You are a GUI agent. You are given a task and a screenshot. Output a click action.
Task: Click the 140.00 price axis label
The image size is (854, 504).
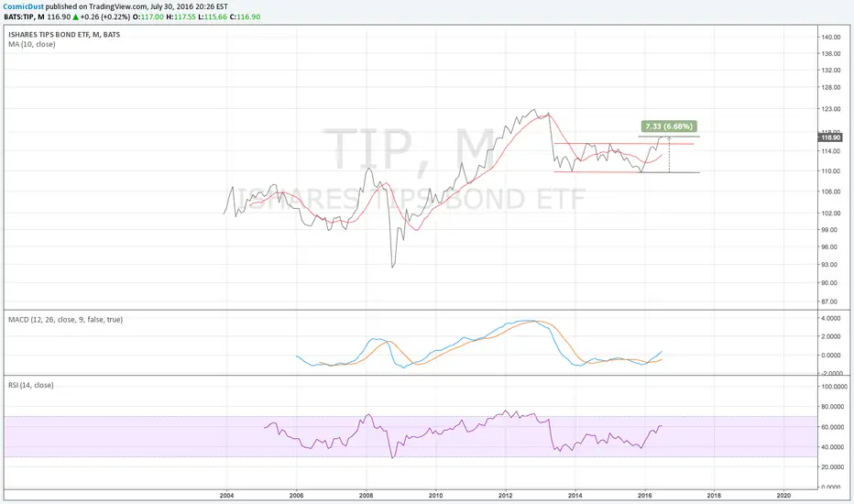click(x=831, y=37)
